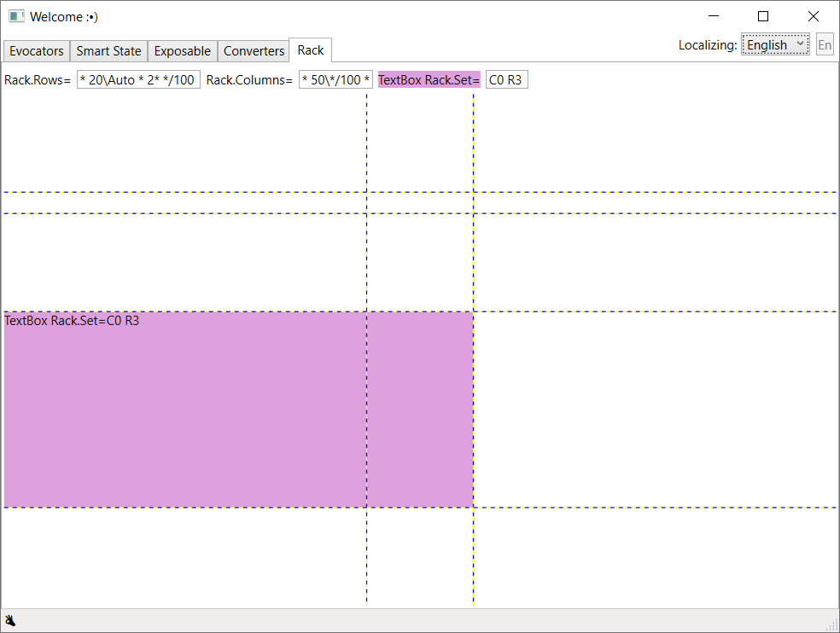
Task: Open the Smart State tab
Action: (108, 51)
